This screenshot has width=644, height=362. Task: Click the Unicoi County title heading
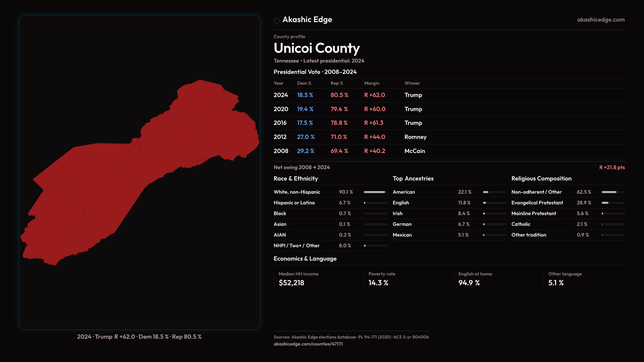click(317, 48)
